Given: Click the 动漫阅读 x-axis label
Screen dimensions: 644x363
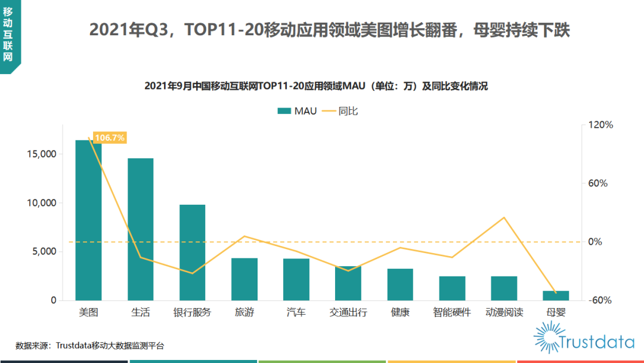Looking at the screenshot, I should click(504, 312).
